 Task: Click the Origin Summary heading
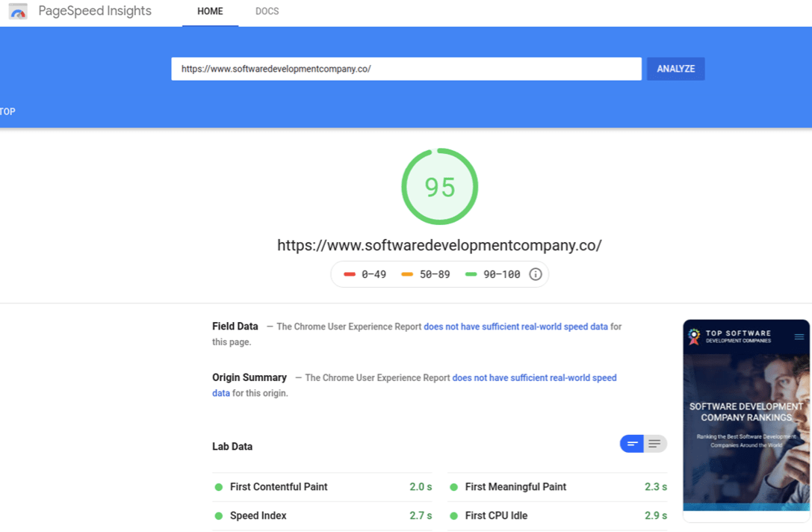pyautogui.click(x=249, y=377)
